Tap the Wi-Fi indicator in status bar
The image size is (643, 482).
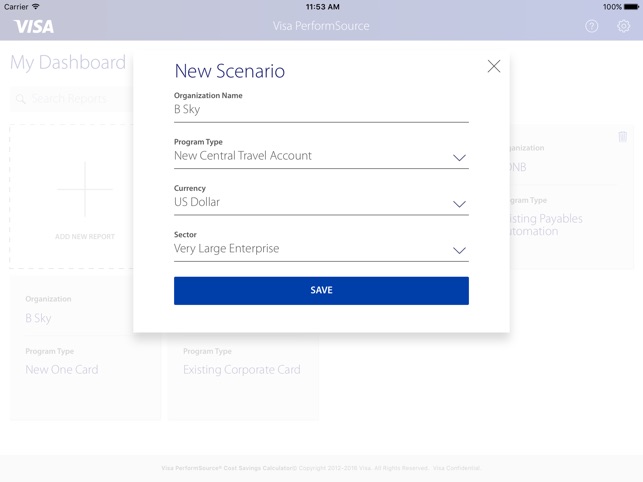(36, 7)
